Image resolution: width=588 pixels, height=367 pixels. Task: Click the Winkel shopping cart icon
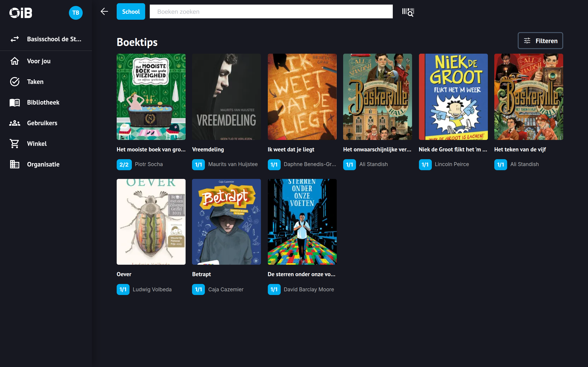[x=14, y=144]
